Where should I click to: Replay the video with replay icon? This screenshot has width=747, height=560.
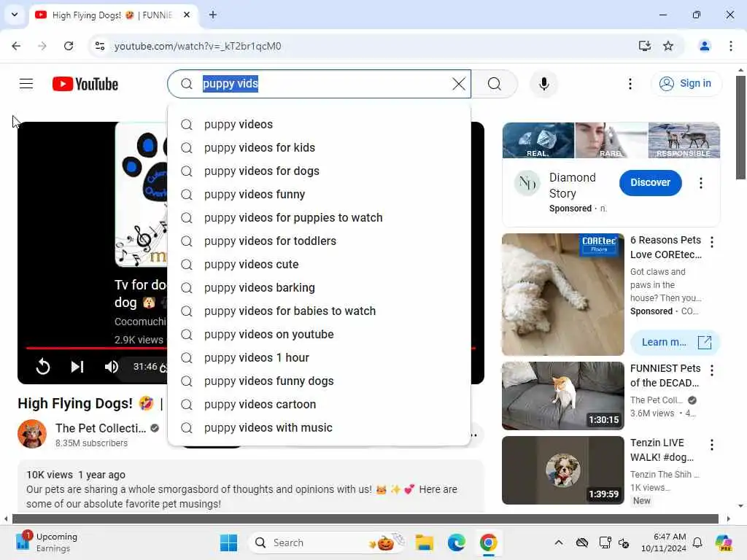43,367
